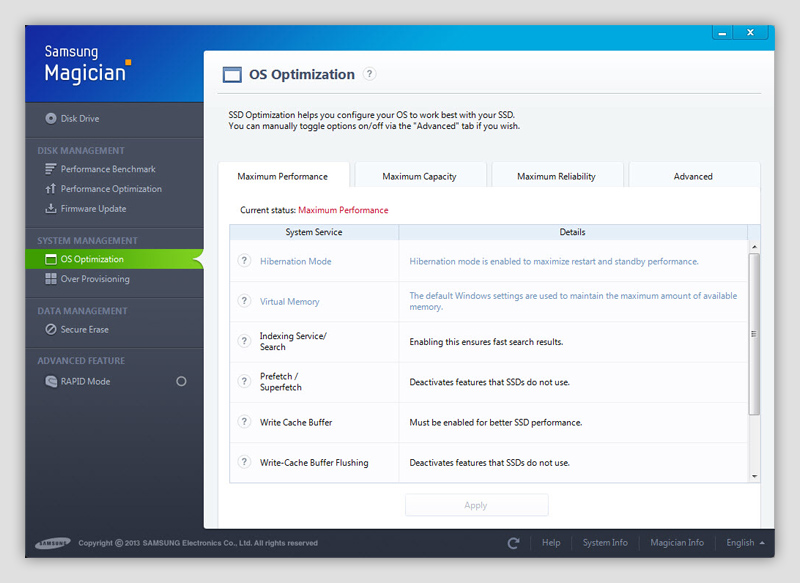Toggle the RAPID Mode status circle
Image resolution: width=800 pixels, height=583 pixels.
(x=181, y=382)
